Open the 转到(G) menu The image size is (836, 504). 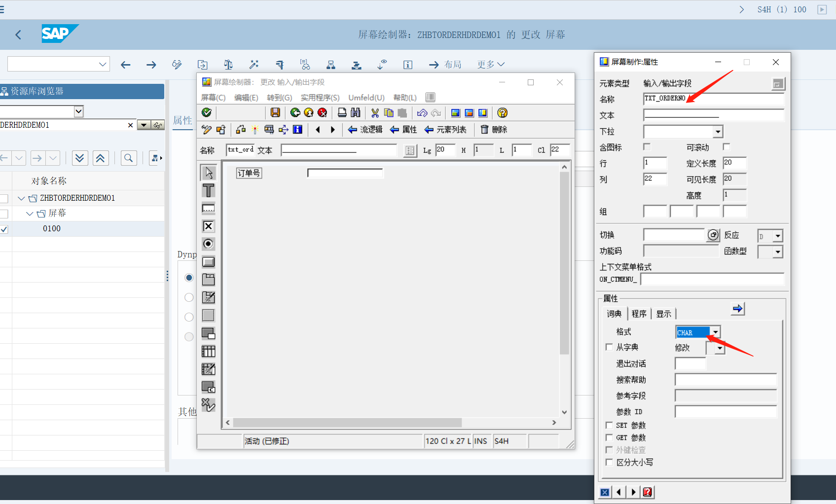coord(280,98)
